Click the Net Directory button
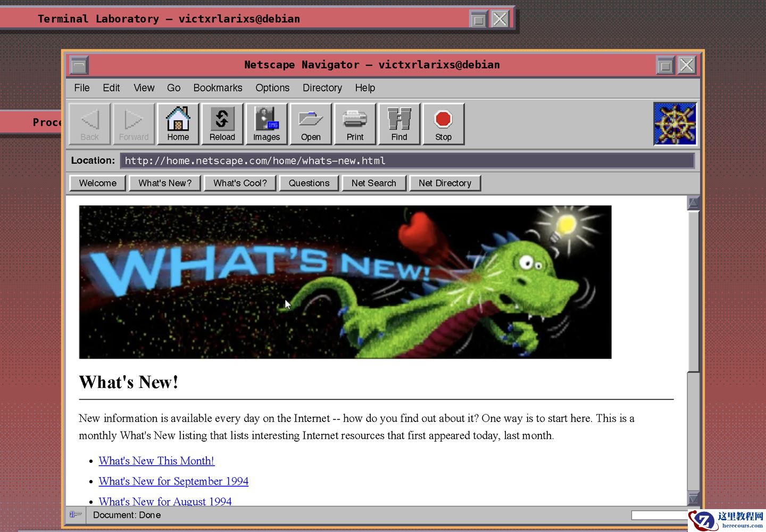Viewport: 766px width, 532px height. (x=445, y=183)
